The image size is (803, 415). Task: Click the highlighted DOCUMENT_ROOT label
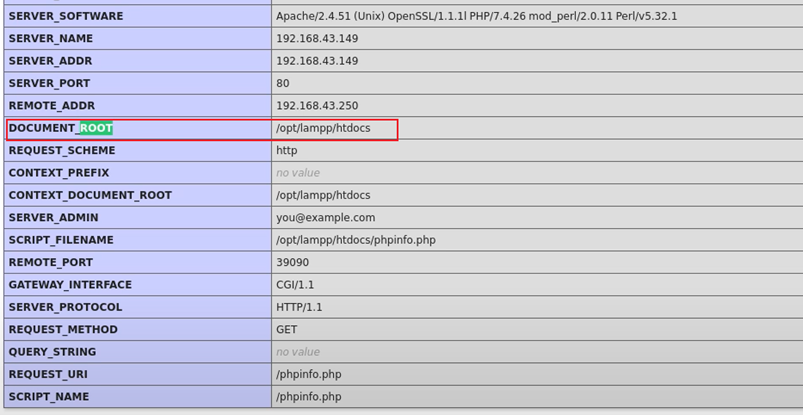pos(60,128)
